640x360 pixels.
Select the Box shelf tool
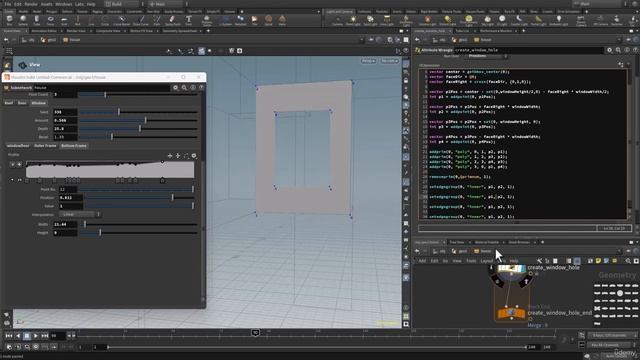tap(9, 20)
